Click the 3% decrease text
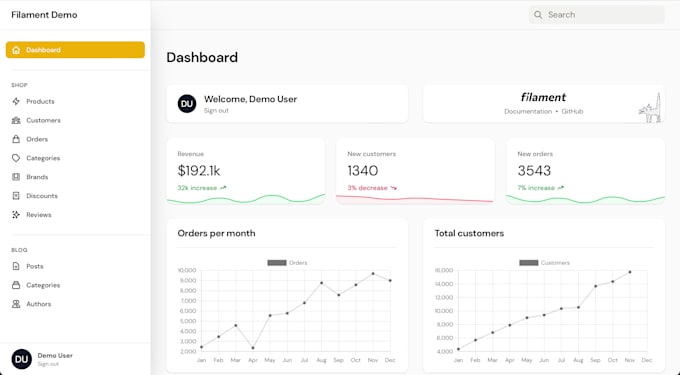The width and height of the screenshot is (680, 375). (367, 188)
